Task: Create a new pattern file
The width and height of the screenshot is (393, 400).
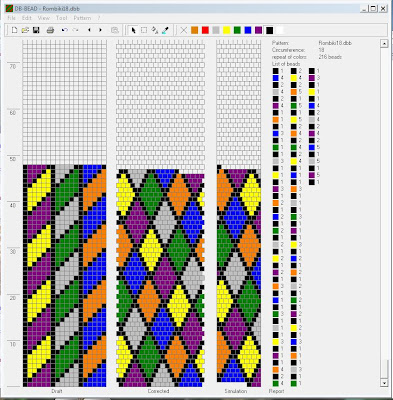Action: (14, 30)
